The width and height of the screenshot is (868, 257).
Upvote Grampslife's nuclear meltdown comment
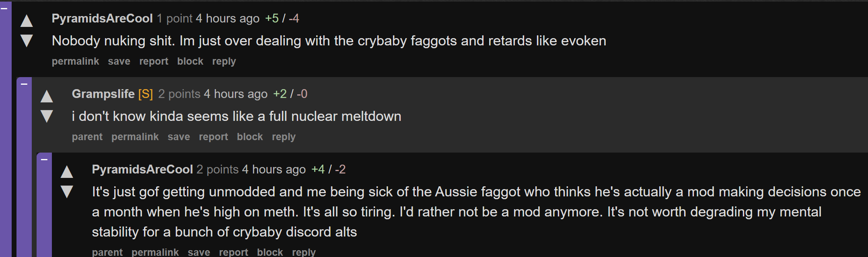tap(47, 96)
